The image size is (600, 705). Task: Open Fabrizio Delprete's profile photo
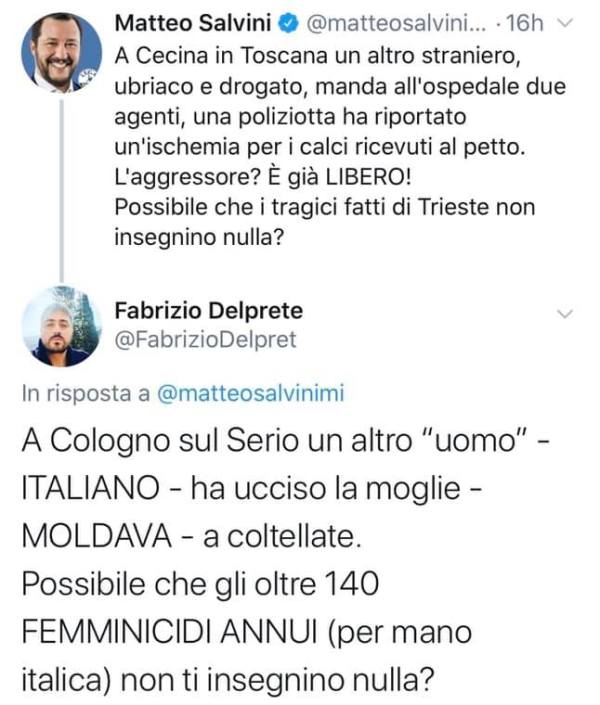pos(61,327)
